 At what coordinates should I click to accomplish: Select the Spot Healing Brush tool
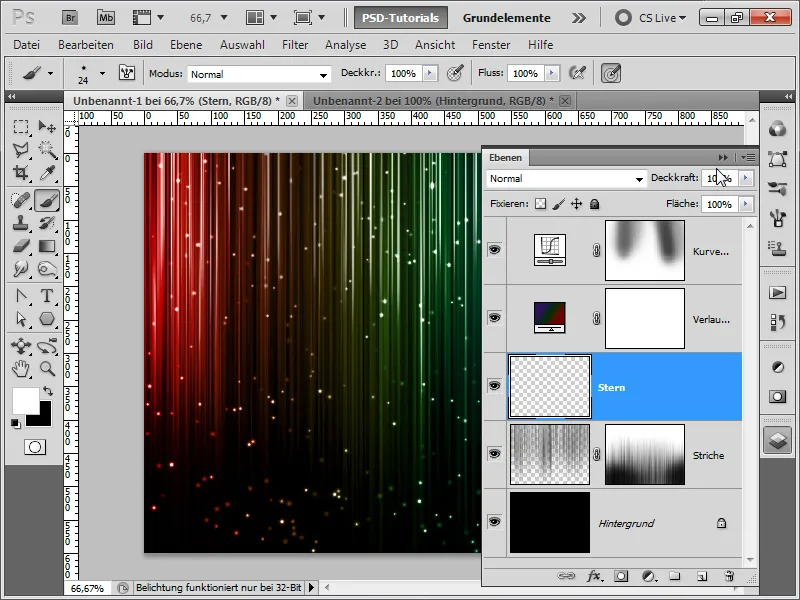21,200
